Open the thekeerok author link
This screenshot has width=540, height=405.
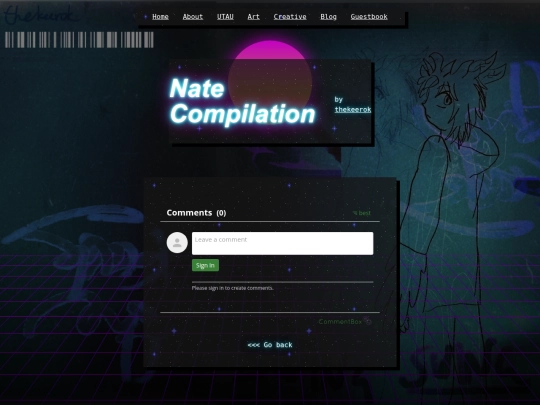(x=353, y=110)
